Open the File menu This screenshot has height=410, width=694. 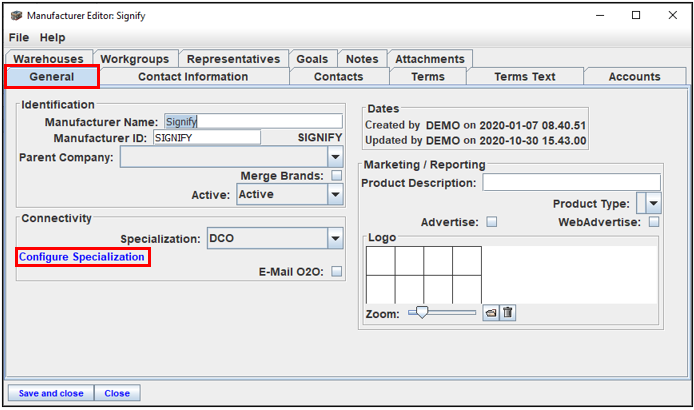(x=19, y=38)
